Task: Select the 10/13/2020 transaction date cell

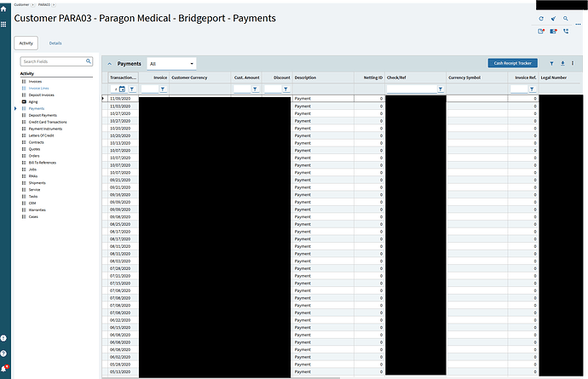Action: pyautogui.click(x=124, y=143)
